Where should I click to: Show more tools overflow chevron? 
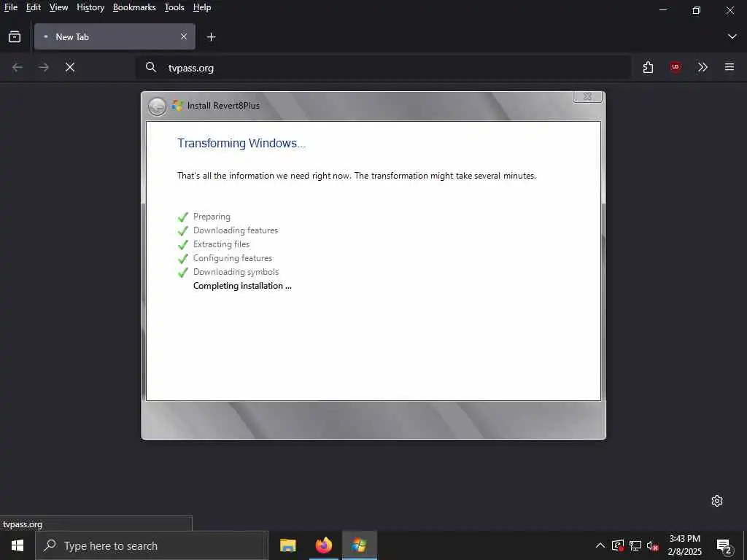coord(703,67)
